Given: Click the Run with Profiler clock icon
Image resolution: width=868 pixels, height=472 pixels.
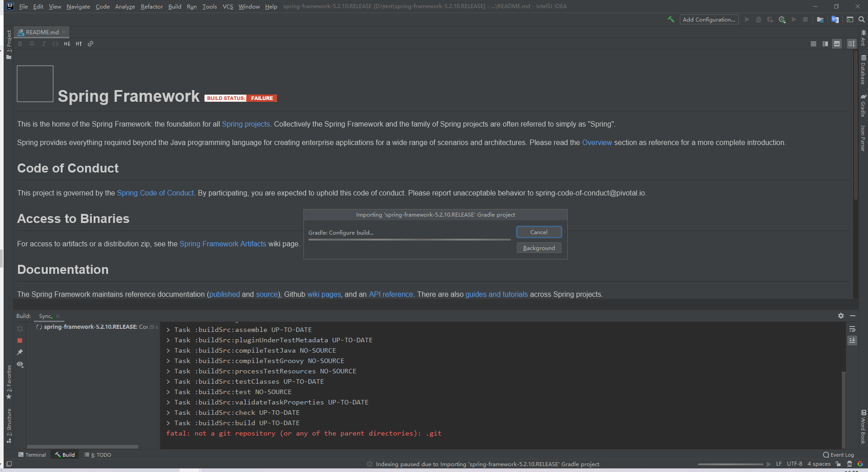Looking at the screenshot, I should 782,19.
